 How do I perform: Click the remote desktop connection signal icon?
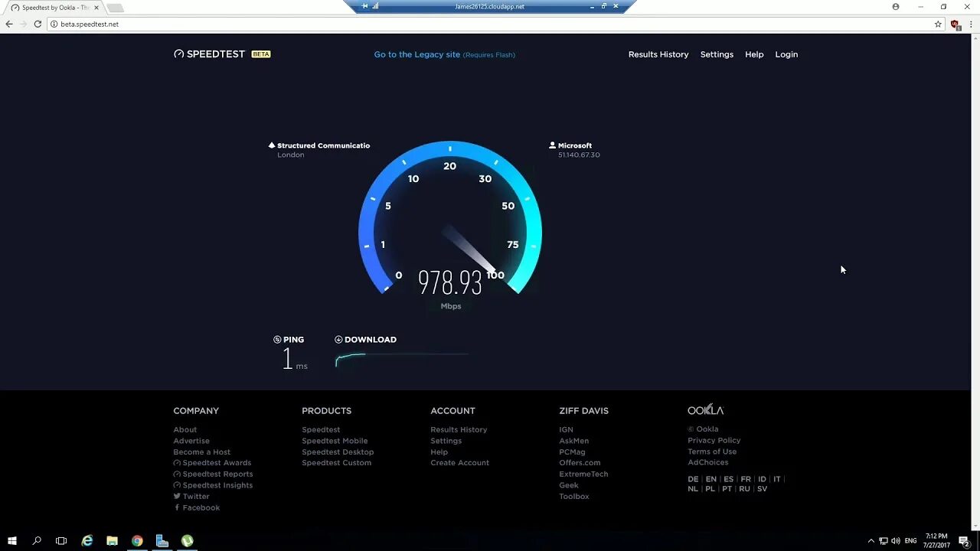(x=375, y=6)
